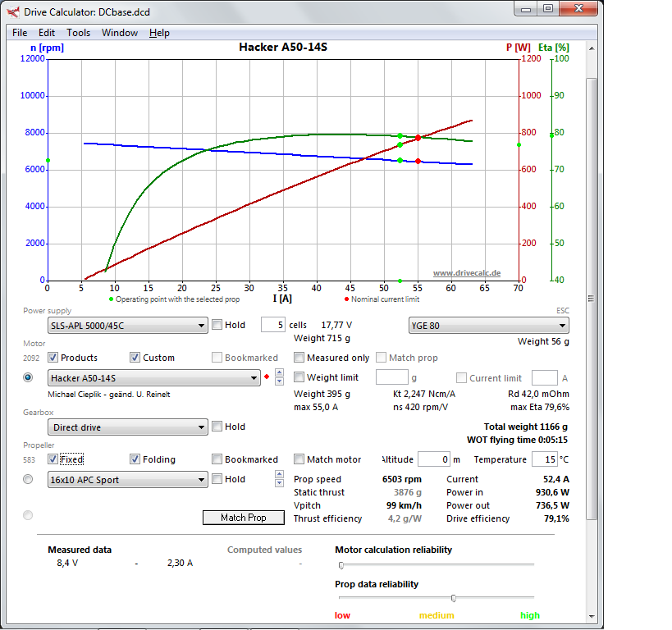Open the Help menu
Screen dimensions: 672x630
[x=159, y=33]
